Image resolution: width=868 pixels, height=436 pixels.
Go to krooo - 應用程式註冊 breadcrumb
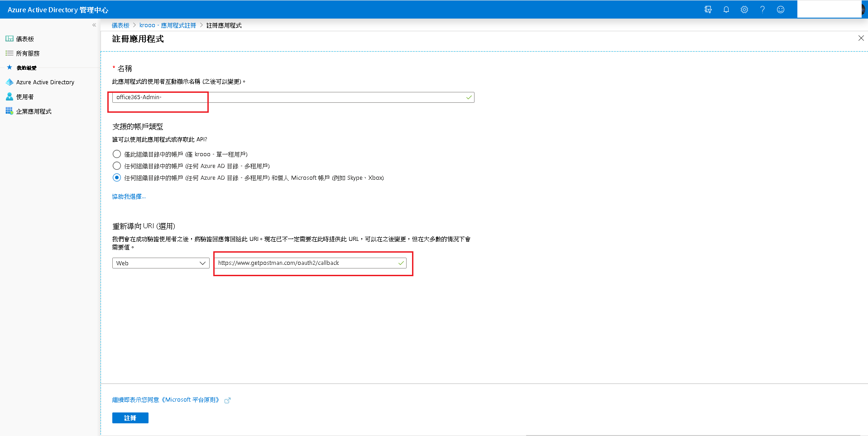168,25
